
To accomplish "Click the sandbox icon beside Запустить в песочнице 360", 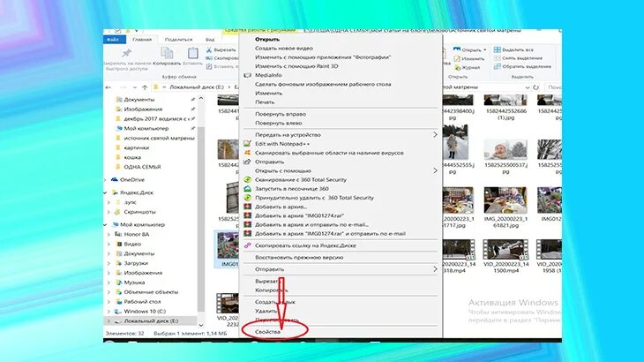I will click(247, 189).
